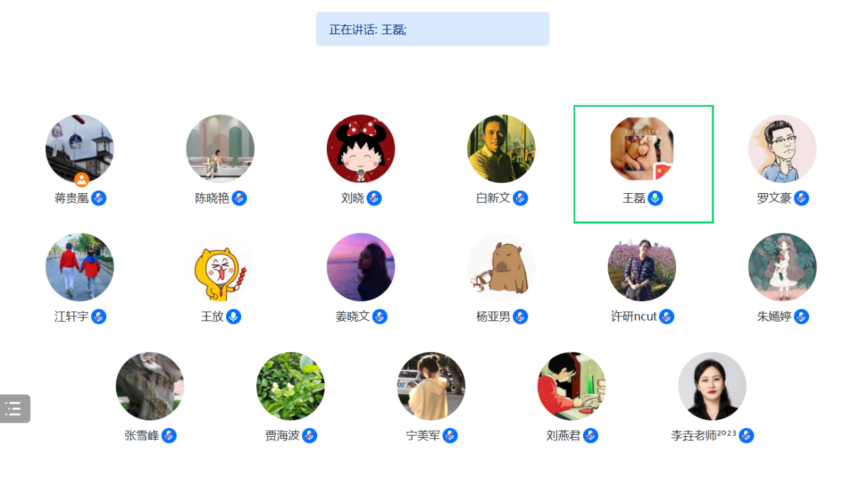Click the mic icon next to 李垚老师2023

(x=747, y=436)
